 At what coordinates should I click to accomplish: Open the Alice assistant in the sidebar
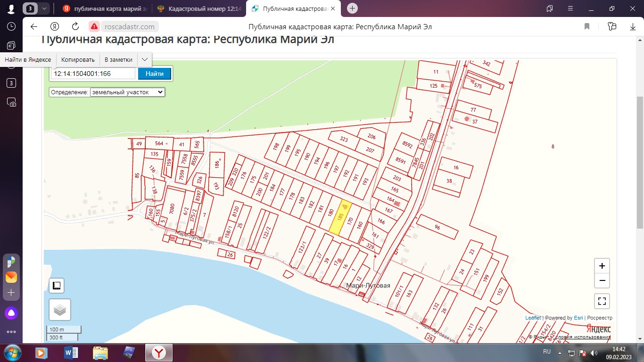[x=11, y=313]
